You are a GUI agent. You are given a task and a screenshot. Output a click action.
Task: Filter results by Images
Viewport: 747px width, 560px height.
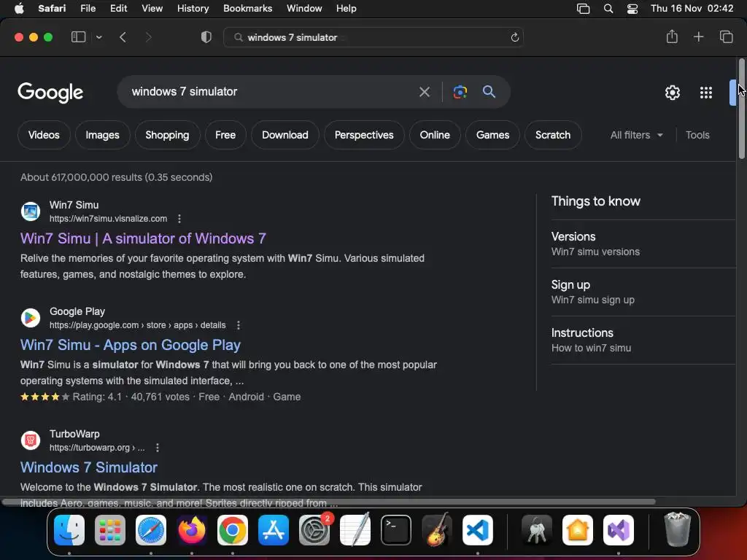tap(102, 135)
